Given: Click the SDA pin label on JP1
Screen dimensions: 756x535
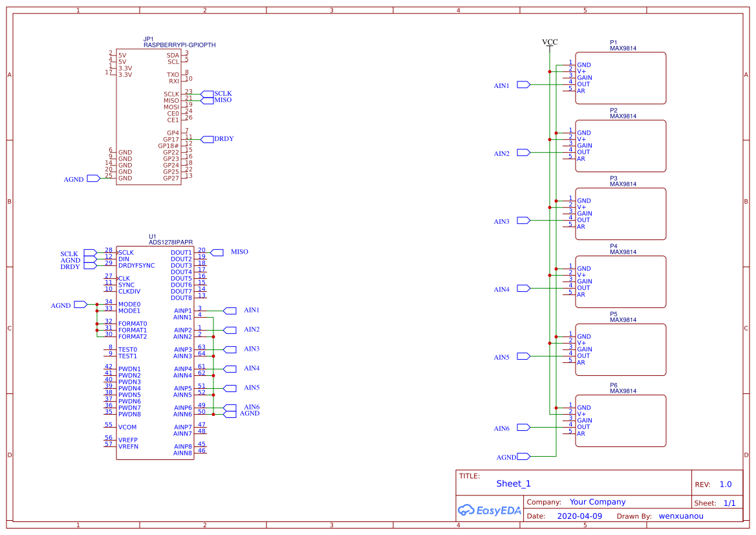Looking at the screenshot, I should (173, 56).
